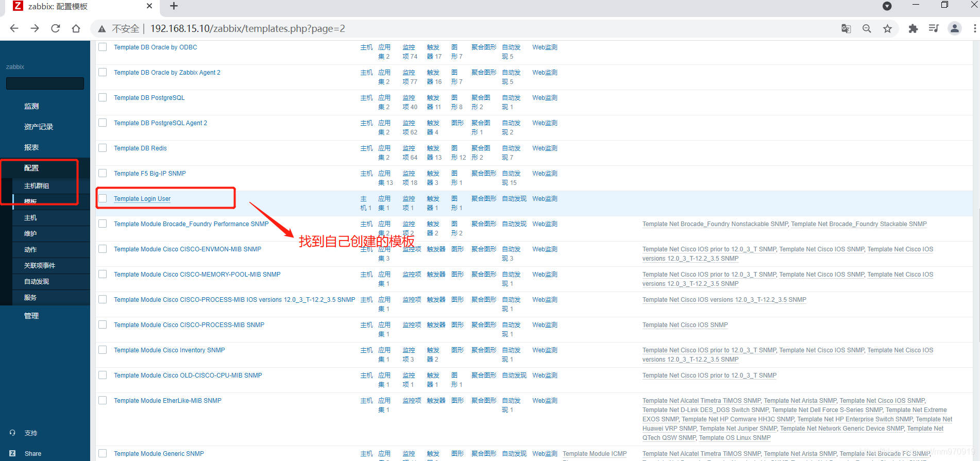Open 主机群组 under 配置
The height and width of the screenshot is (461, 980).
[37, 186]
